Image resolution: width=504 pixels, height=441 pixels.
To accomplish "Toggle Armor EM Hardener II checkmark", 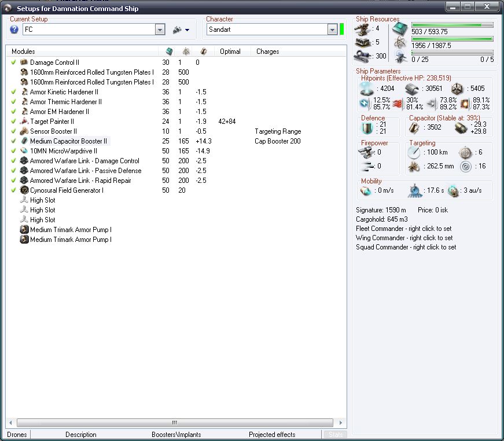I will (13, 111).
